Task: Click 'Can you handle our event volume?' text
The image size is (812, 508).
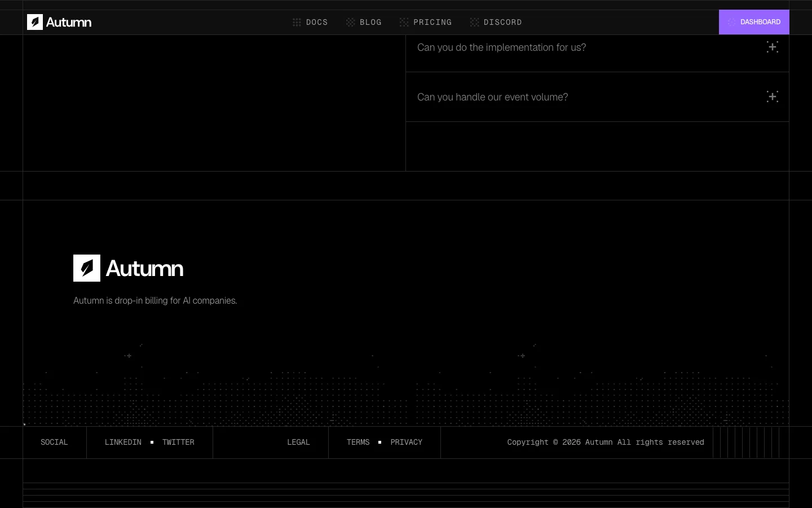Action: pyautogui.click(x=492, y=97)
